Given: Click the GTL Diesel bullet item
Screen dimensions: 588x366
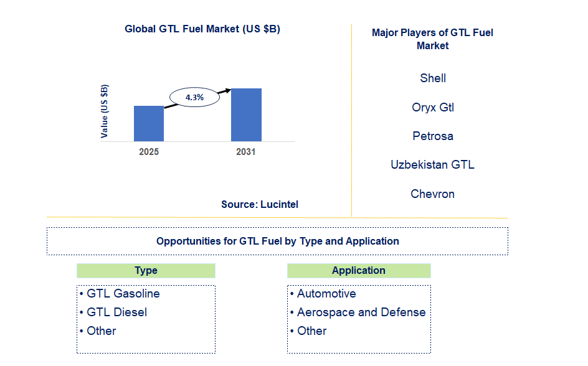Looking at the screenshot, I should [x=113, y=312].
